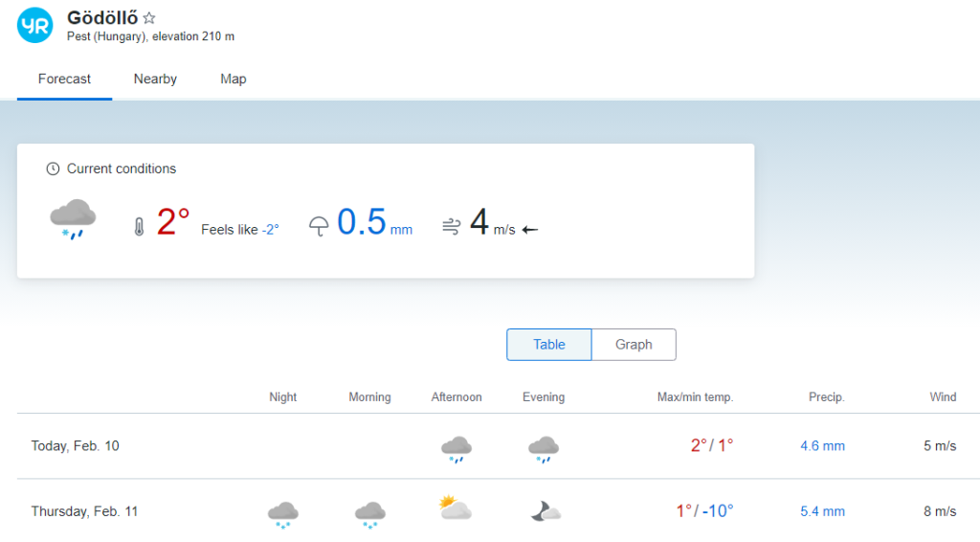
Task: Click the wind speed icon
Action: click(452, 227)
